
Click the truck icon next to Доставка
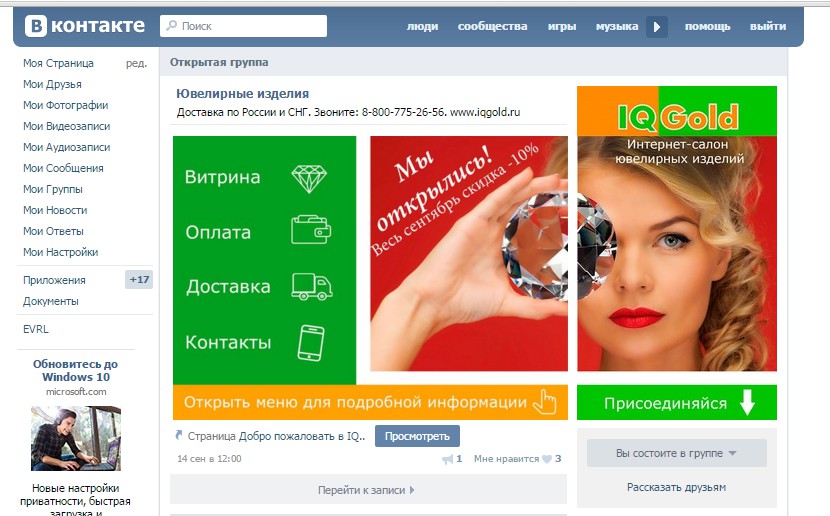[x=312, y=287]
